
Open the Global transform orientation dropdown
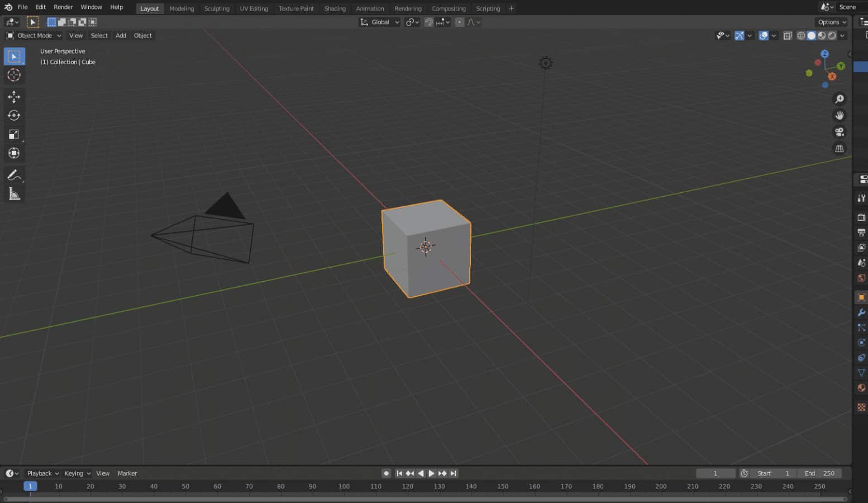(x=379, y=22)
